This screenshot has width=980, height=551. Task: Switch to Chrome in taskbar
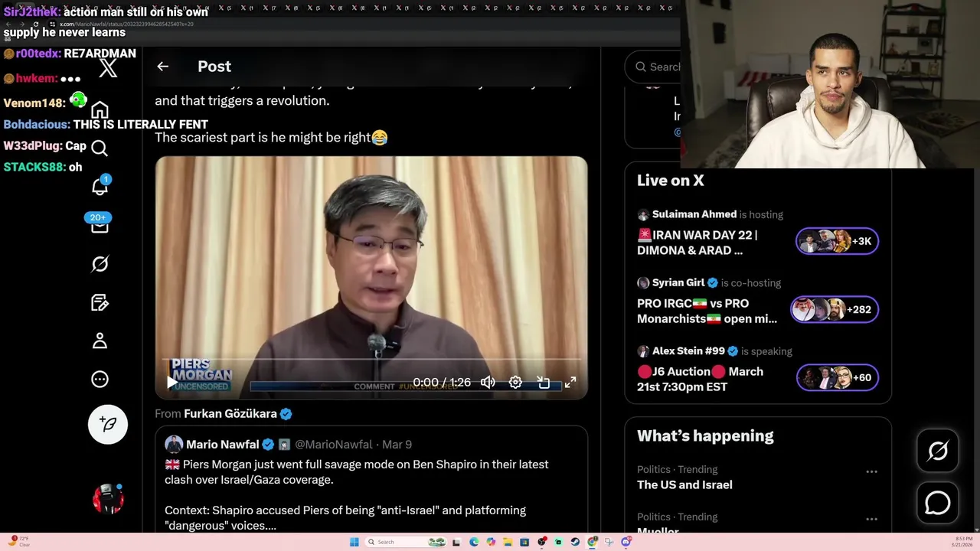(592, 542)
